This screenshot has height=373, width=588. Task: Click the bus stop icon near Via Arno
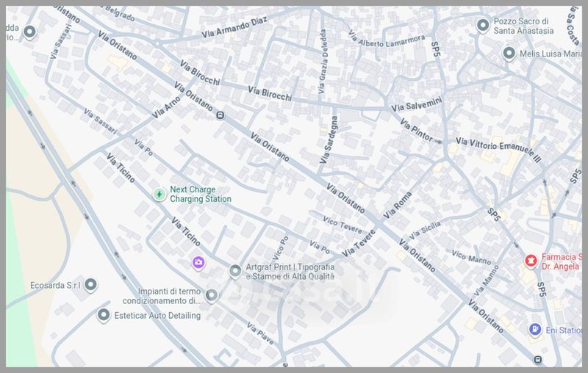pyautogui.click(x=220, y=114)
